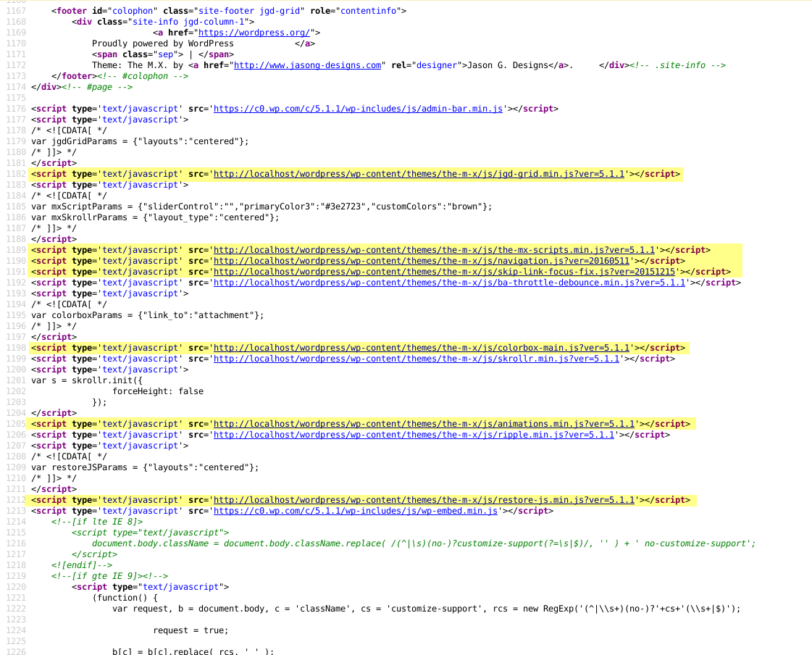Click line number 1205
Viewport: 812px width, 655px height.
[x=16, y=425]
